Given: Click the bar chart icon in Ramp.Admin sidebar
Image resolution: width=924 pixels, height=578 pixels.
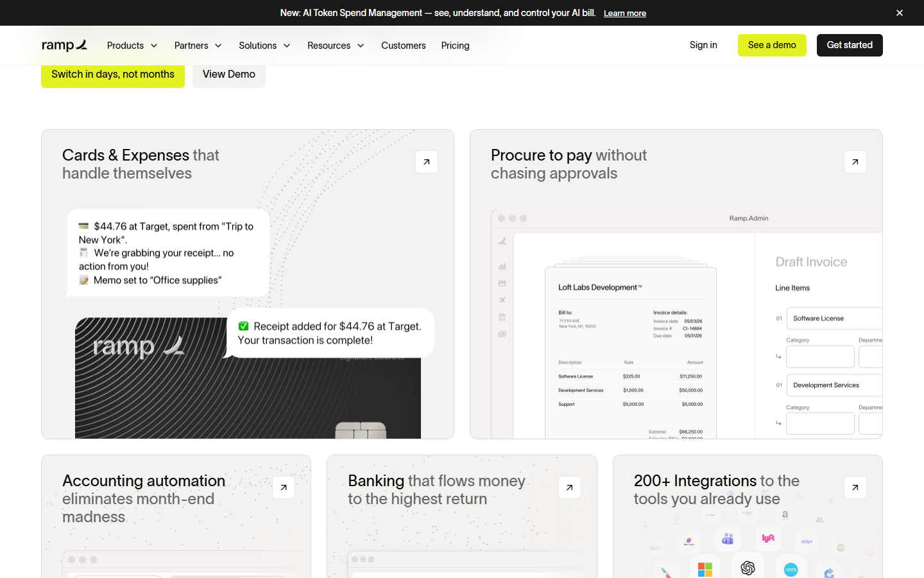Looking at the screenshot, I should (x=502, y=266).
